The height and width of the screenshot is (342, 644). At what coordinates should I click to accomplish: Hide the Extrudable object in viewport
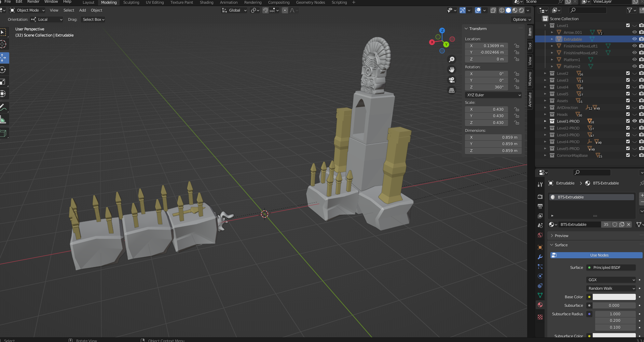(x=634, y=39)
